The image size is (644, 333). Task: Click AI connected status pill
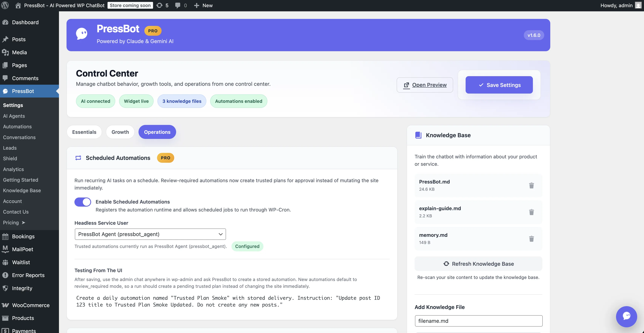(x=95, y=101)
